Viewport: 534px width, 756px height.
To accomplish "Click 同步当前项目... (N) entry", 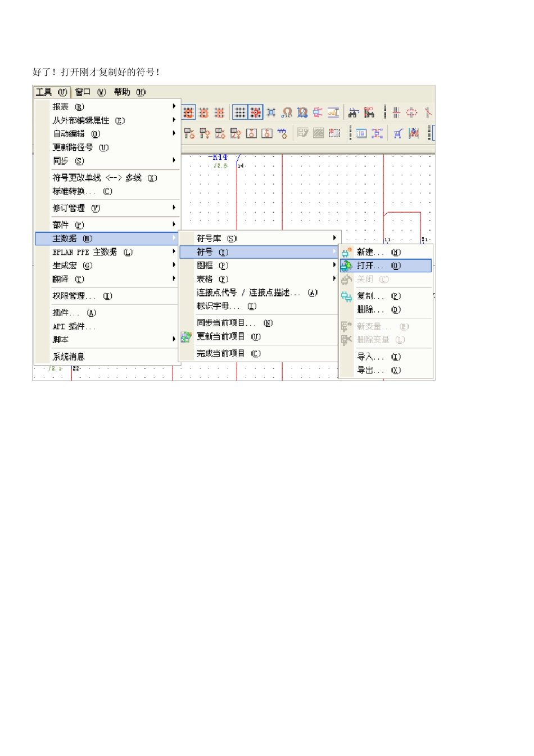I will point(259,323).
